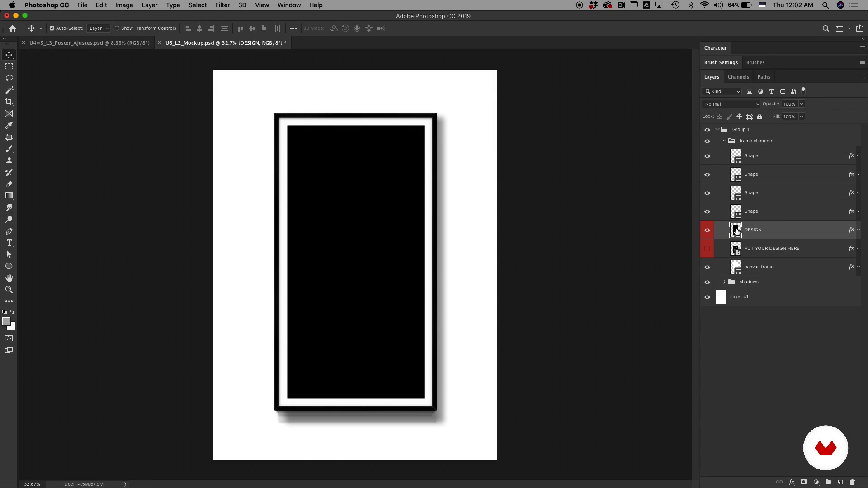Select the Hand tool
This screenshot has height=488, width=868.
pos(9,278)
